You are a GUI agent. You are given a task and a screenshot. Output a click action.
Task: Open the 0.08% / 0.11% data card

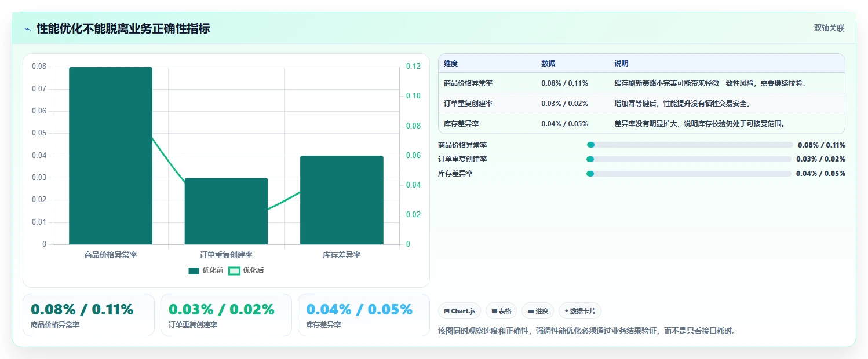89,315
